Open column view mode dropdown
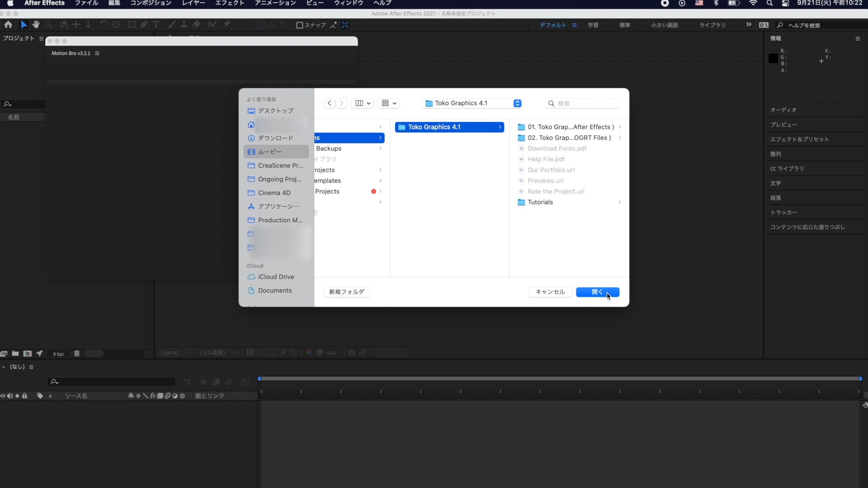This screenshot has height=488, width=868. click(x=363, y=103)
